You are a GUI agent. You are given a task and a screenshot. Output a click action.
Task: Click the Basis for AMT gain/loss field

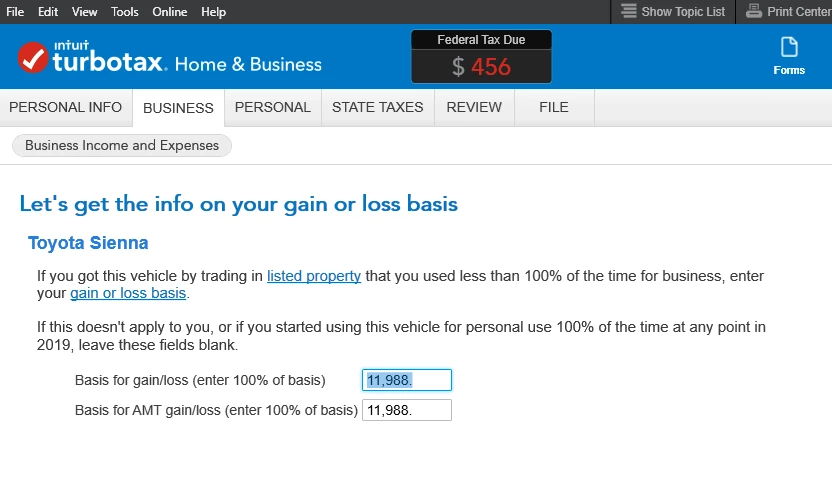407,410
